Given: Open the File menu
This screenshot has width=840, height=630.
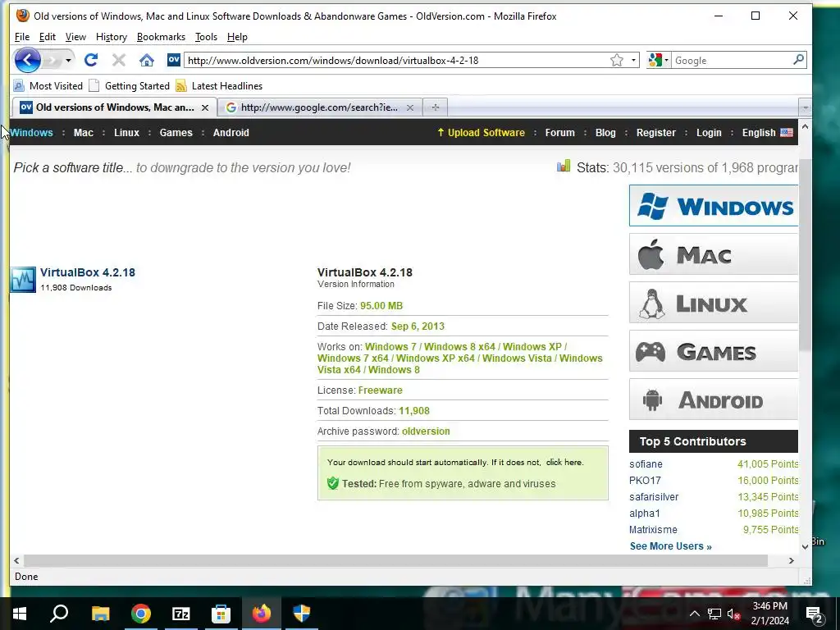Looking at the screenshot, I should click(22, 37).
